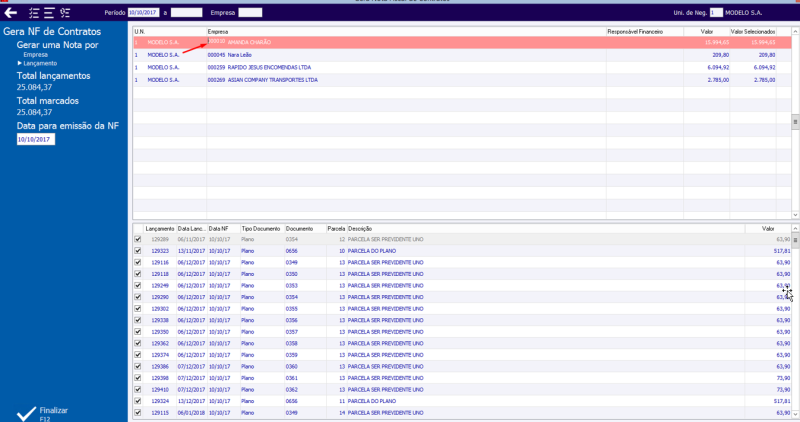Click the entries table scrollbar thumb
The width and height of the screenshot is (800, 422).
click(x=795, y=240)
